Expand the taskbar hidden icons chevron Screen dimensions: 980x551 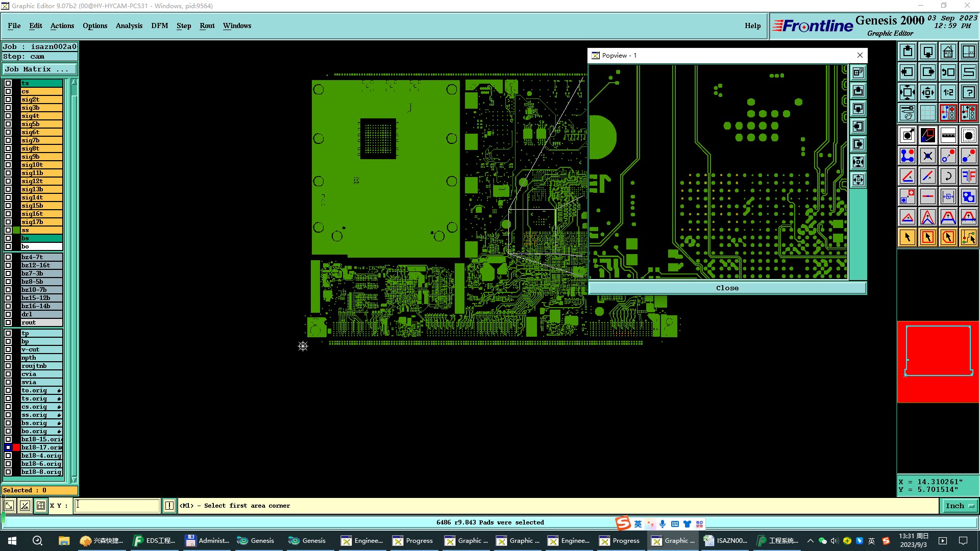[x=810, y=541]
